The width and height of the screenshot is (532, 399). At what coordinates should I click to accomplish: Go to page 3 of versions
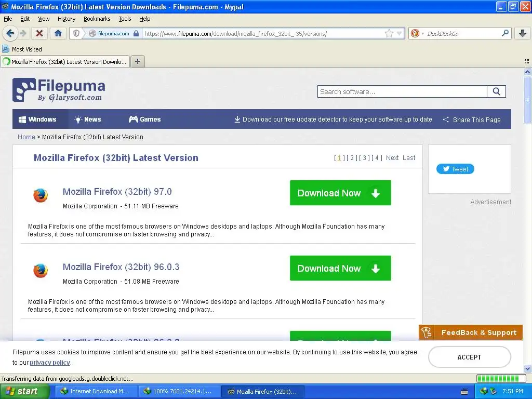pyautogui.click(x=364, y=158)
